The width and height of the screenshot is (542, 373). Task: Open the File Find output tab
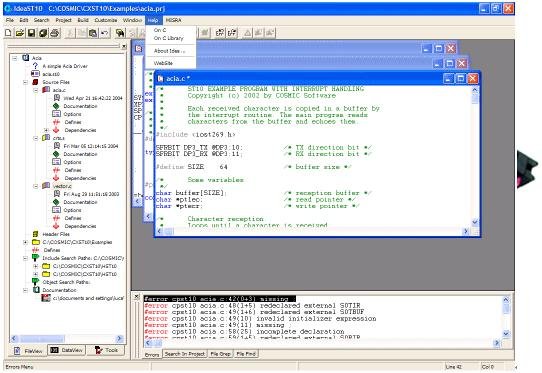(246, 354)
